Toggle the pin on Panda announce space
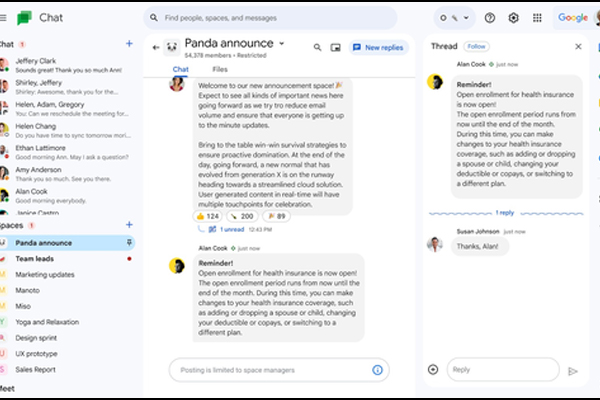 coord(128,242)
